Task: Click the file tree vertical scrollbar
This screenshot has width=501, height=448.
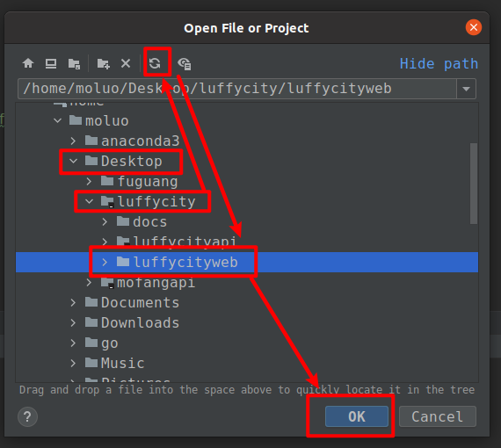Action: [474, 184]
